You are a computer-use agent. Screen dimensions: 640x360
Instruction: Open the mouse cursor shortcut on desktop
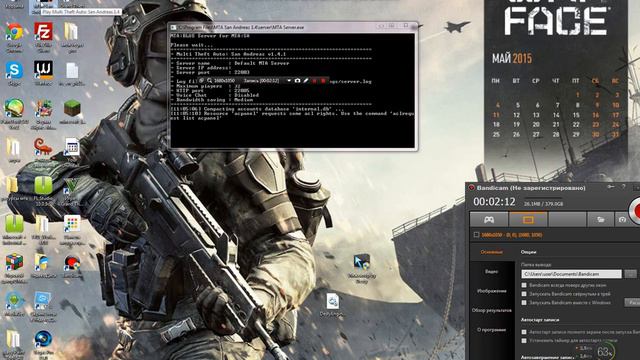(362, 262)
